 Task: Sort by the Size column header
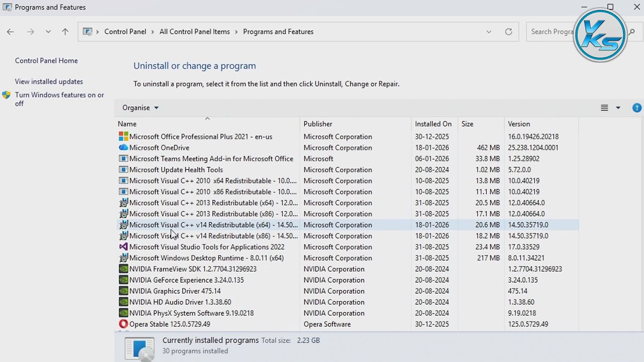point(480,124)
